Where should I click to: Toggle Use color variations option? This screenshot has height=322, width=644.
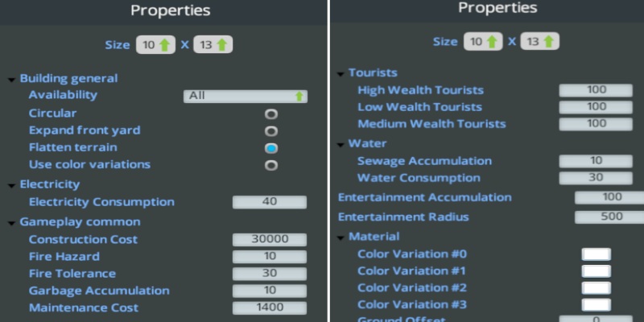click(271, 165)
